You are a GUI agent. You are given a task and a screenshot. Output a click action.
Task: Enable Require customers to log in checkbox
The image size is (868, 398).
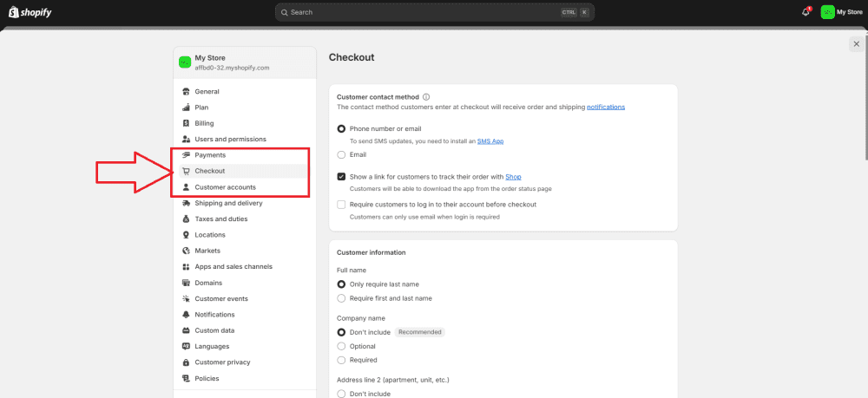(x=341, y=205)
